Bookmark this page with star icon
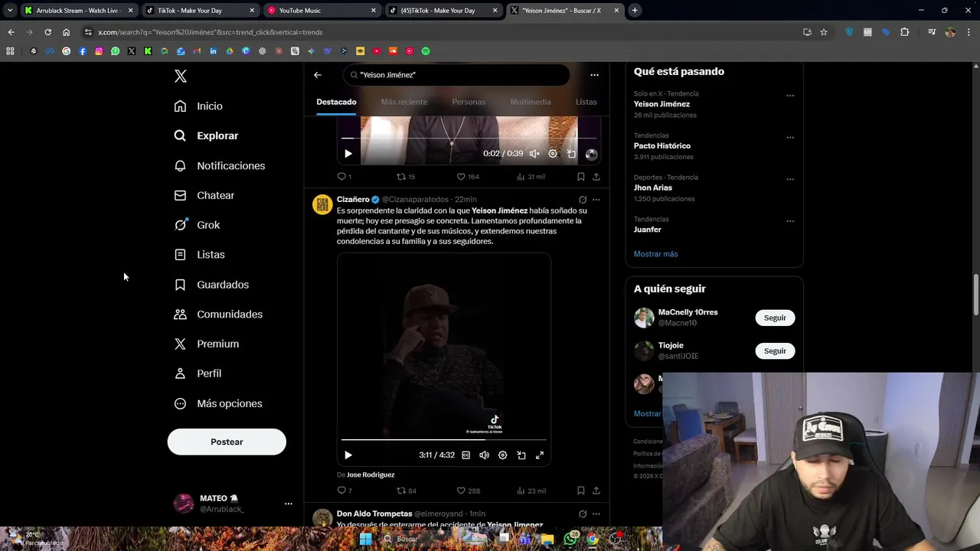980x551 pixels. 824,32
